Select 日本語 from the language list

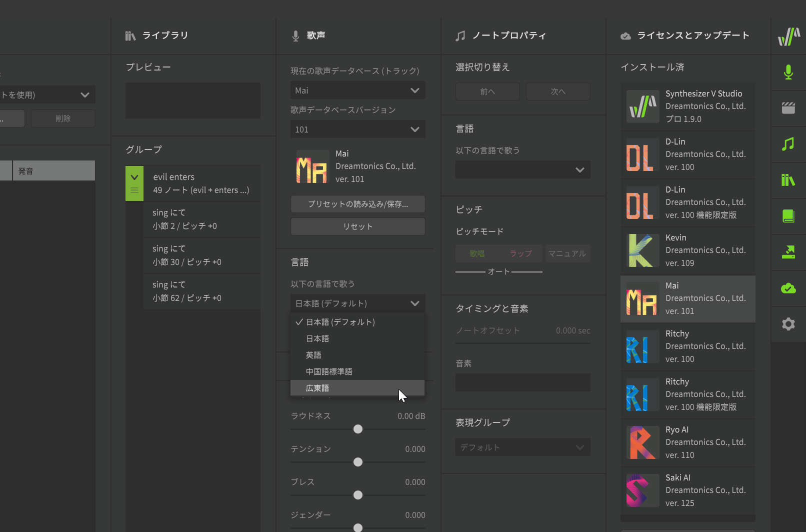357,338
